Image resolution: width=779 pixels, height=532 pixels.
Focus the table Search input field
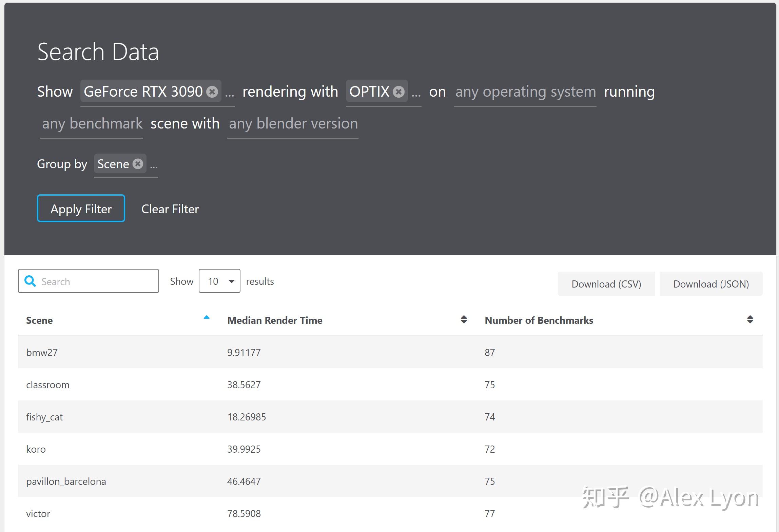89,281
